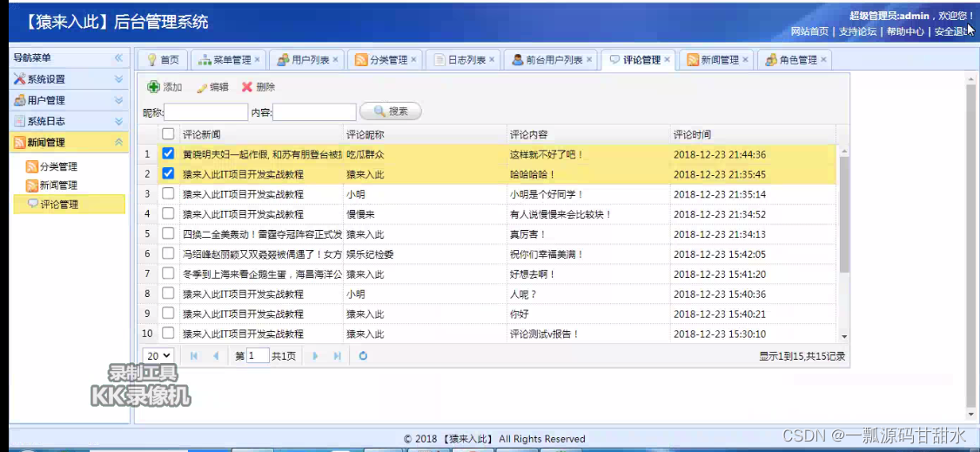Refresh the comment grid
This screenshot has width=980, height=452.
(363, 355)
